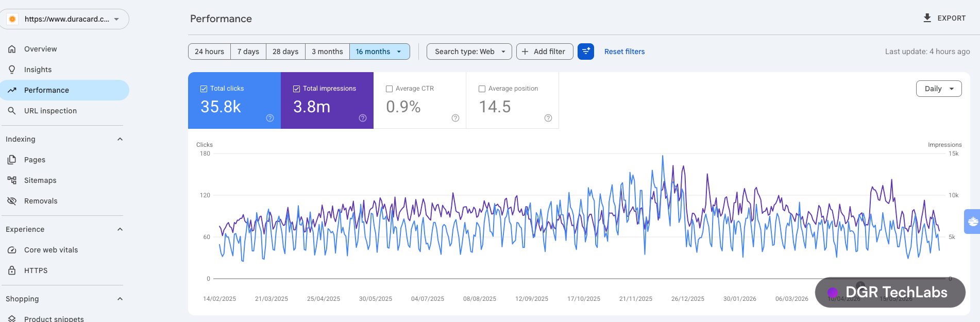The image size is (980, 322).
Task: Enable the Average CTR checkbox
Action: click(389, 89)
